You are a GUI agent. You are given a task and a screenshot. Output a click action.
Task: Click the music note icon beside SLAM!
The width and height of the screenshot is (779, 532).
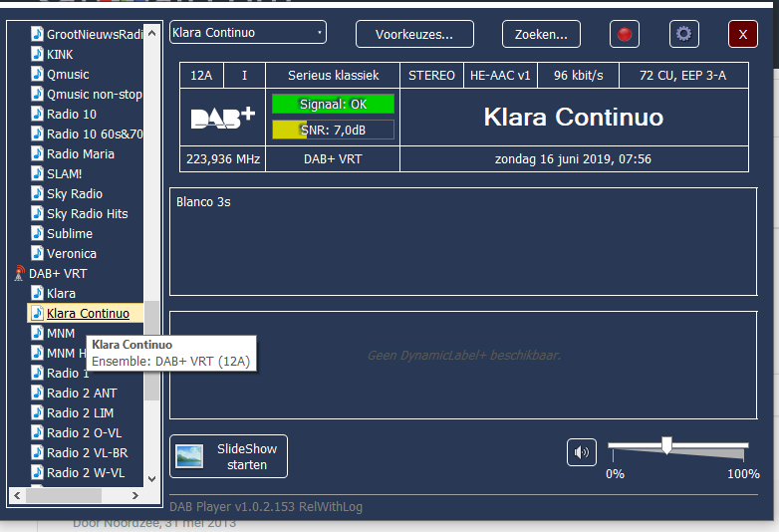click(37, 173)
